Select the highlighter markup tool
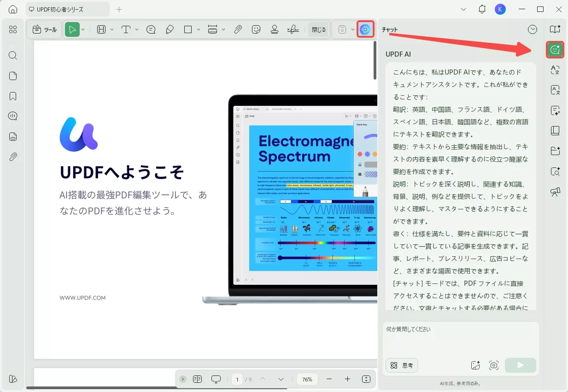Screen dimensions: 568x392 [170, 29]
